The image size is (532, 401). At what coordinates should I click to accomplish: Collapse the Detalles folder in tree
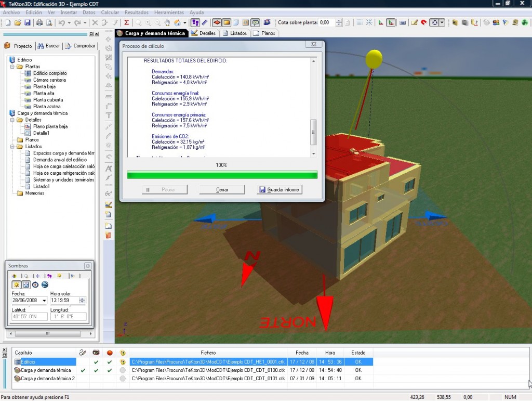[x=12, y=120]
